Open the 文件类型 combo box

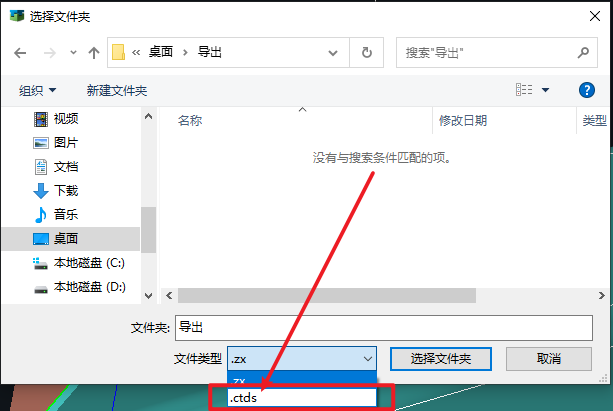pos(302,359)
